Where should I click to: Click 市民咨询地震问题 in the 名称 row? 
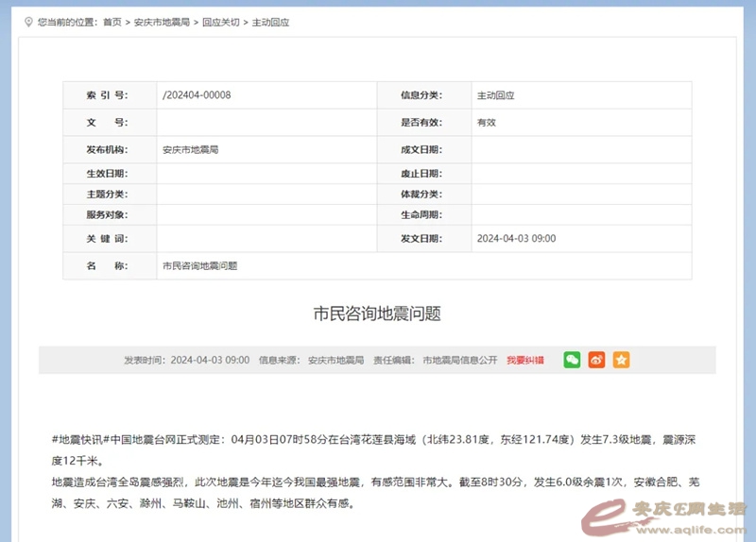point(200,266)
